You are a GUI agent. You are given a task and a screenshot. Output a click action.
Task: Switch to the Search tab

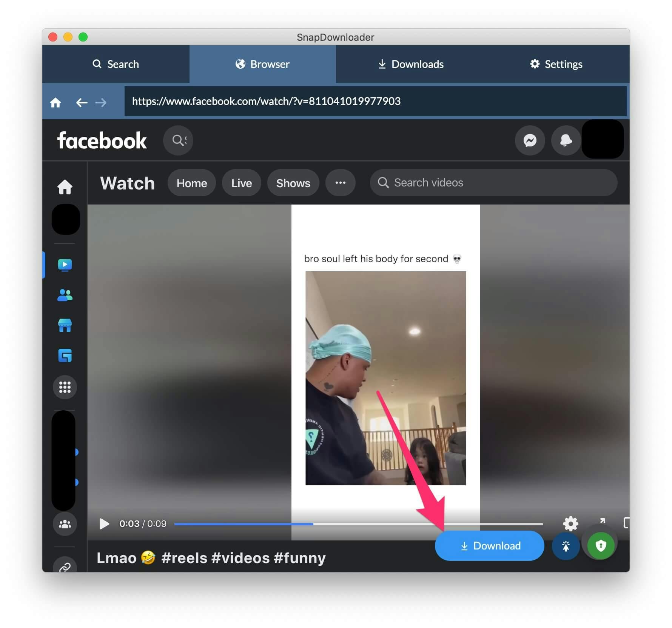(x=116, y=64)
